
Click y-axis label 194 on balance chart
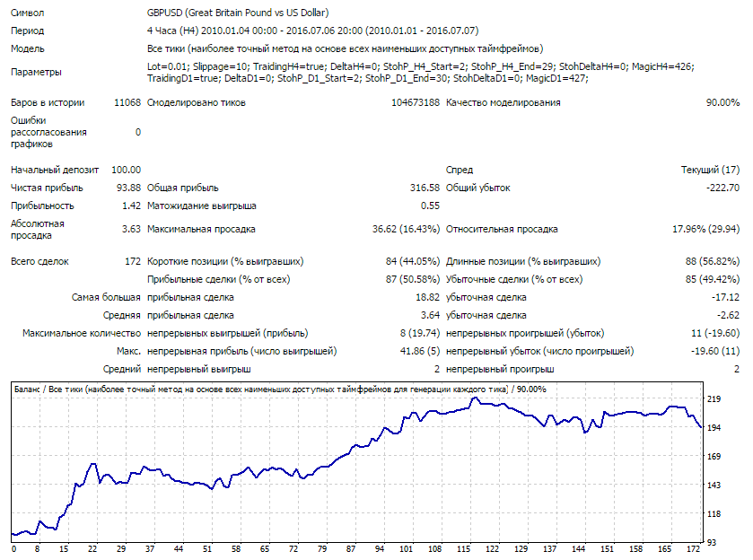[714, 427]
